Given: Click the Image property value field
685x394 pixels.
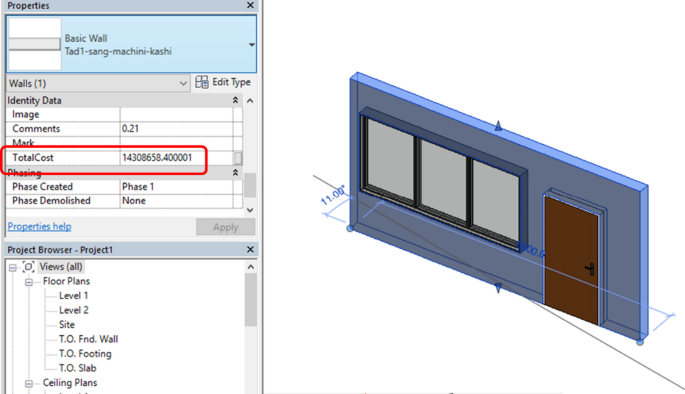Looking at the screenshot, I should (x=176, y=114).
